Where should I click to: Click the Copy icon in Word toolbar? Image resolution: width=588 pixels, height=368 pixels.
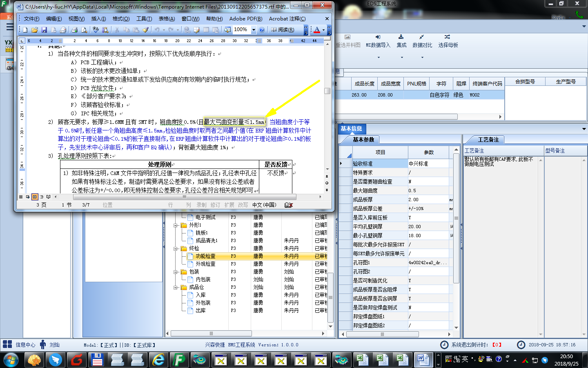click(126, 30)
